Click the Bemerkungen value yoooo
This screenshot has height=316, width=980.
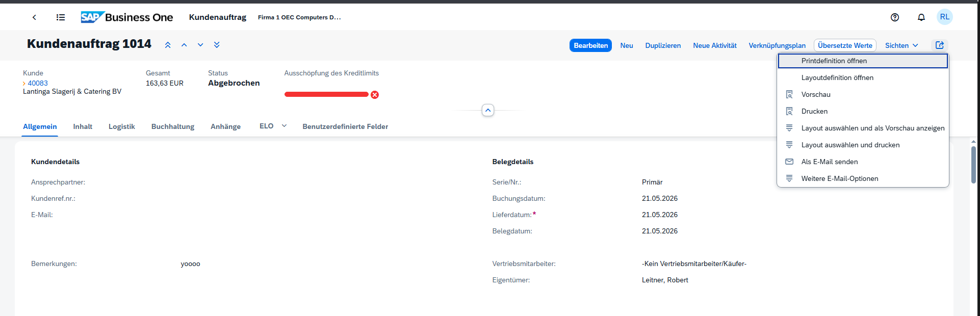[191, 264]
